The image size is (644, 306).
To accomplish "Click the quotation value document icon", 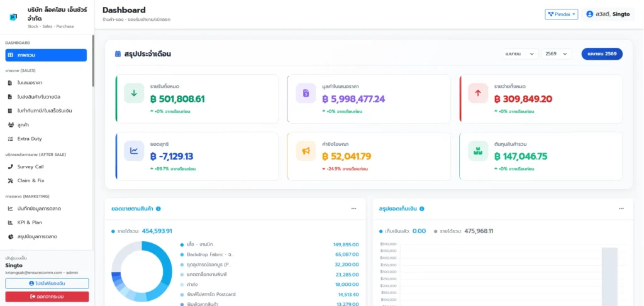I will (306, 93).
